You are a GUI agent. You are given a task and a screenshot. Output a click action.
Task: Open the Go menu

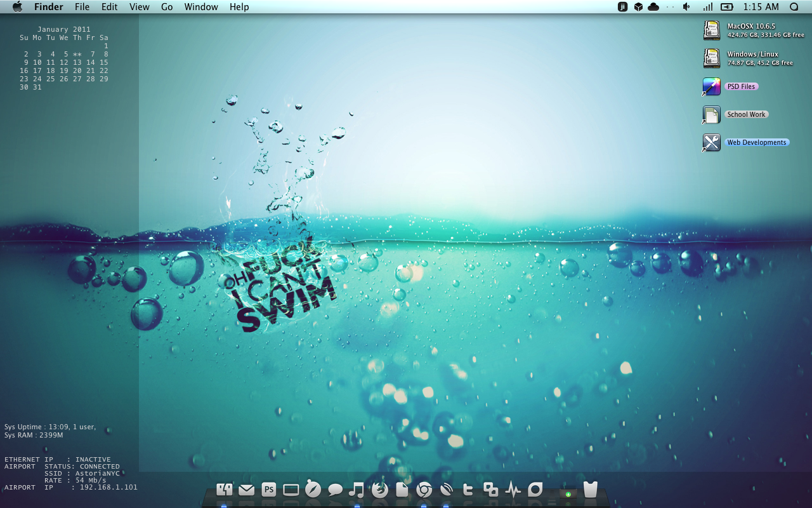click(x=167, y=7)
